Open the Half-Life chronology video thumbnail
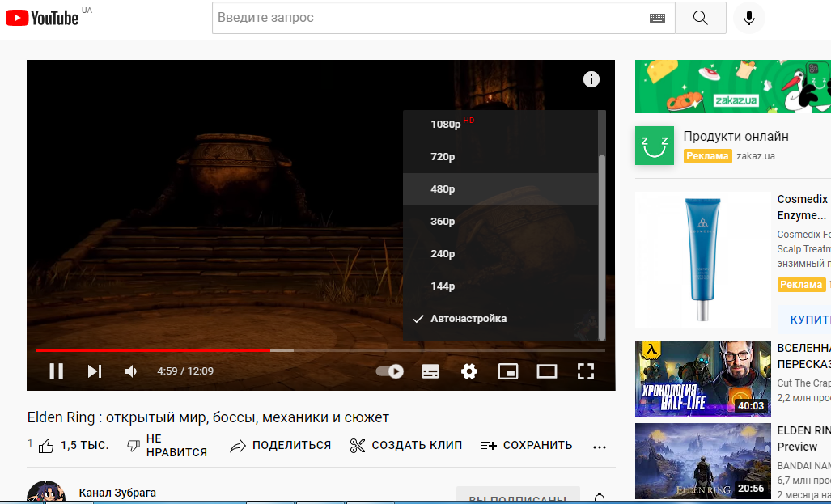The image size is (831, 504). (702, 379)
